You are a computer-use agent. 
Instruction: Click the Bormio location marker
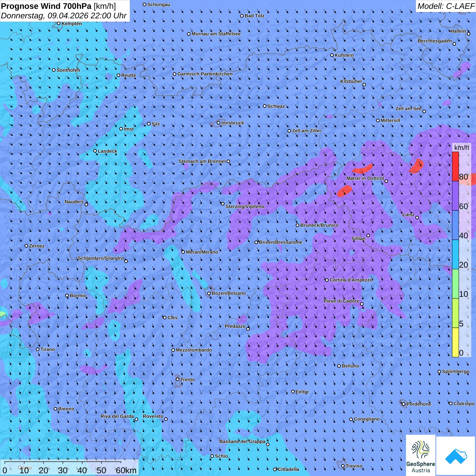[x=67, y=295]
